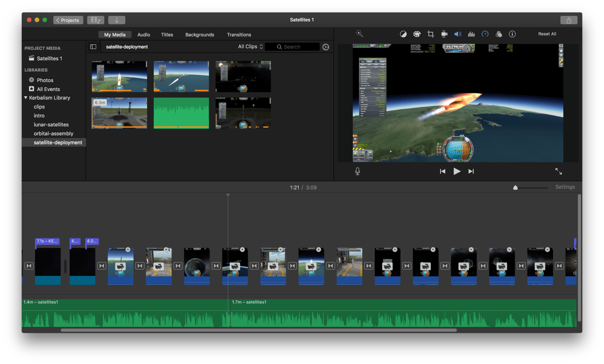Open the color balance tool
The image size is (604, 364).
click(403, 34)
